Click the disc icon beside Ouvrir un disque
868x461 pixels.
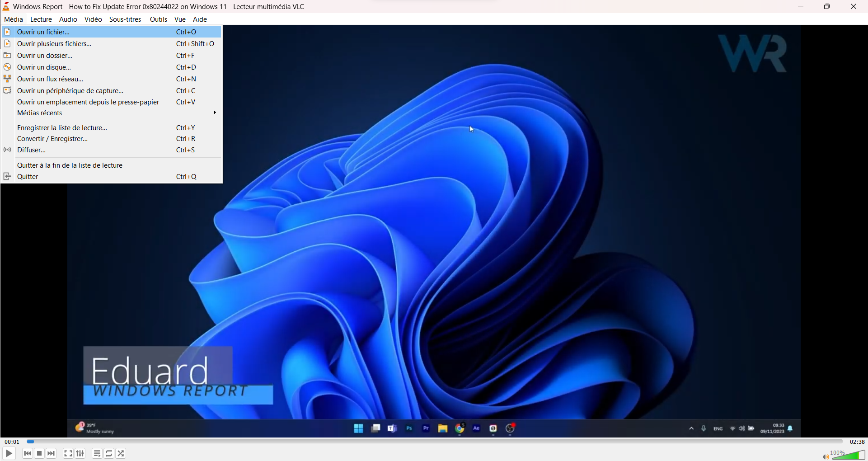pos(7,67)
